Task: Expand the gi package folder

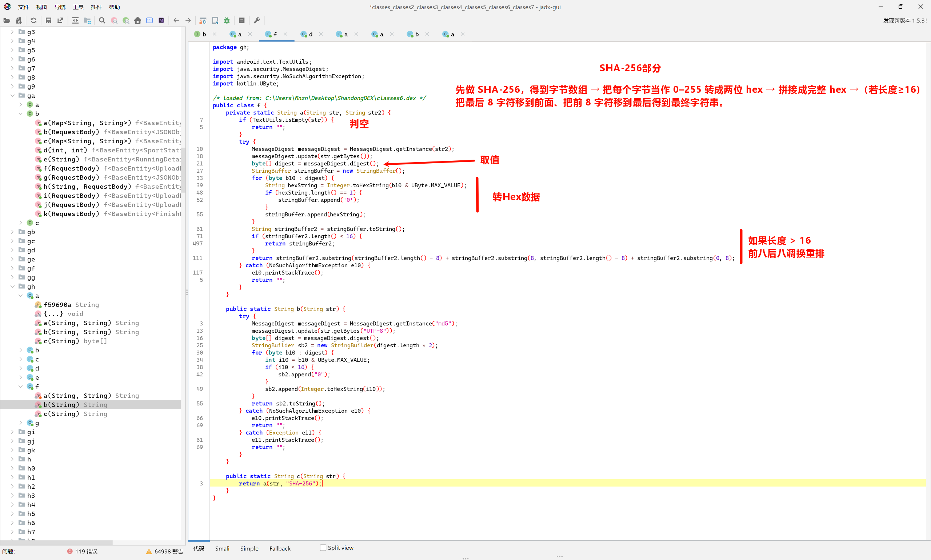Action: point(12,432)
